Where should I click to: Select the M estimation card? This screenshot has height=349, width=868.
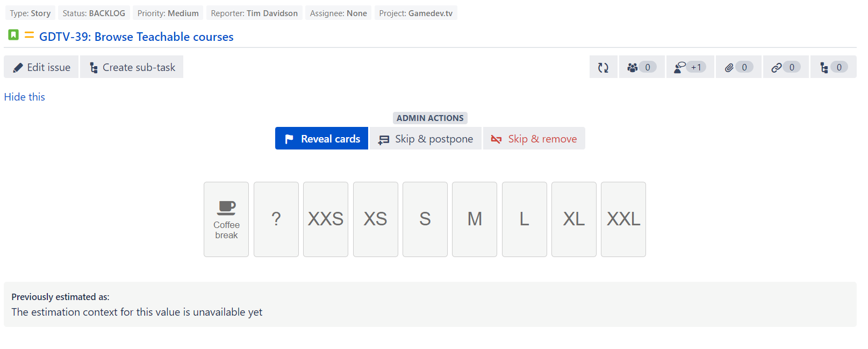click(x=475, y=219)
